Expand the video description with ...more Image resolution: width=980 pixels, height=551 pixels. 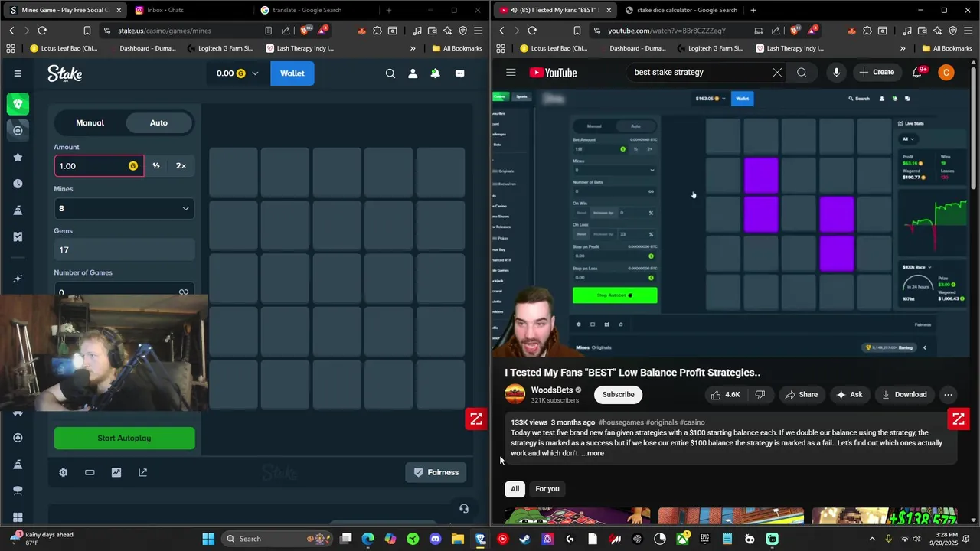[x=593, y=453]
